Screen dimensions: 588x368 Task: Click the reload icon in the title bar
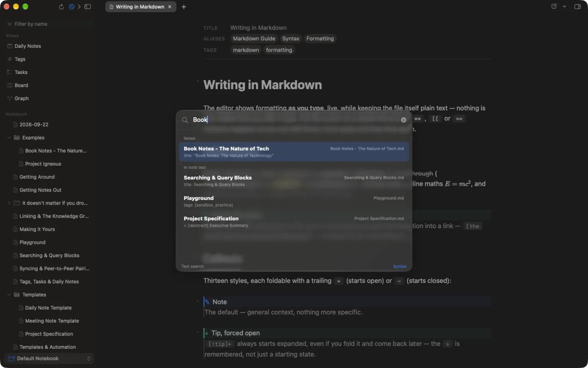tap(61, 7)
